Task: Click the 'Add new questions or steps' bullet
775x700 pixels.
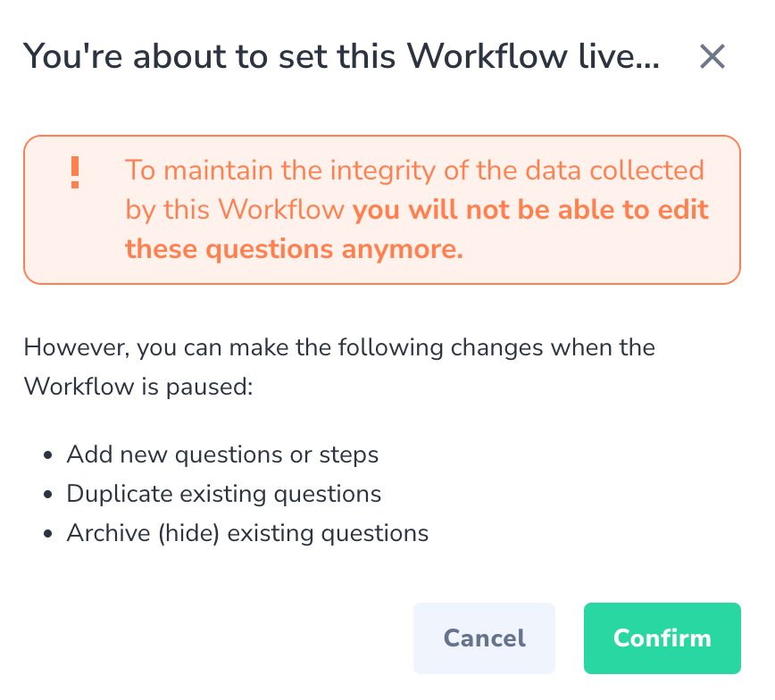Action: coord(221,454)
